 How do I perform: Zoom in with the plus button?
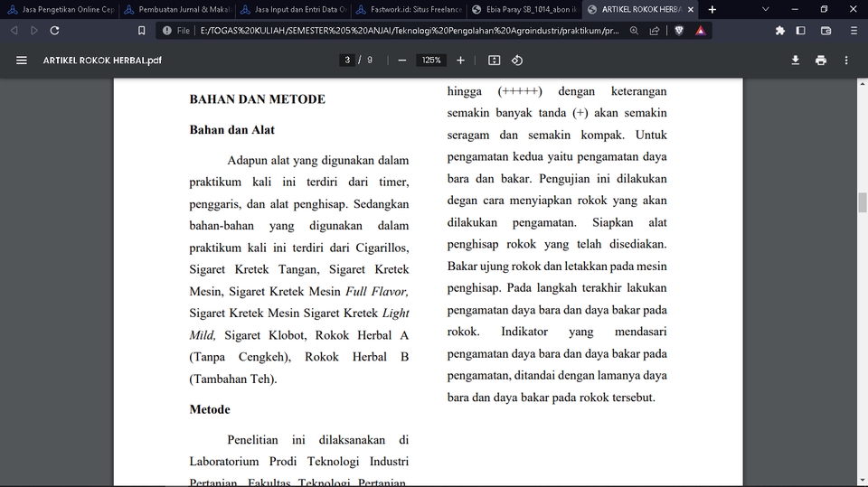(460, 61)
